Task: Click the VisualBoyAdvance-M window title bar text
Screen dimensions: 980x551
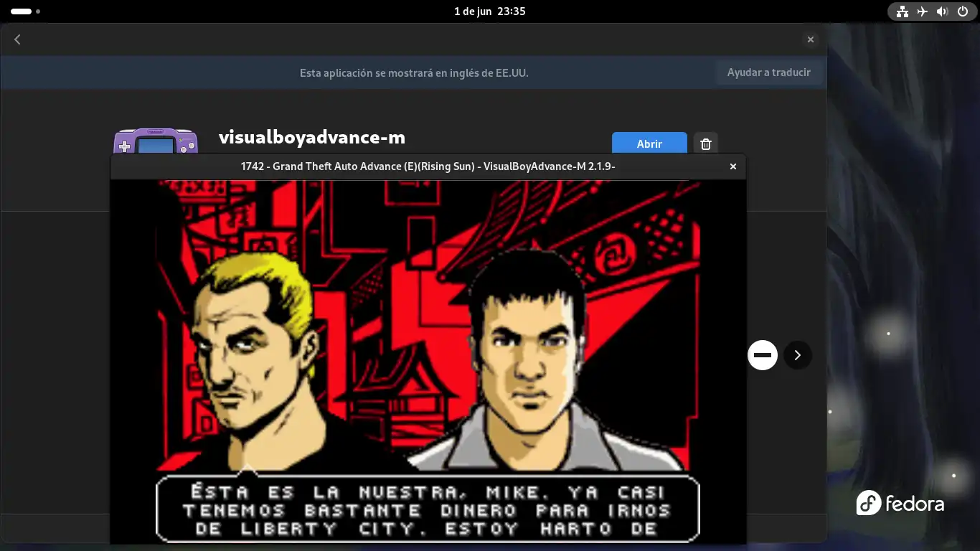Action: (428, 166)
